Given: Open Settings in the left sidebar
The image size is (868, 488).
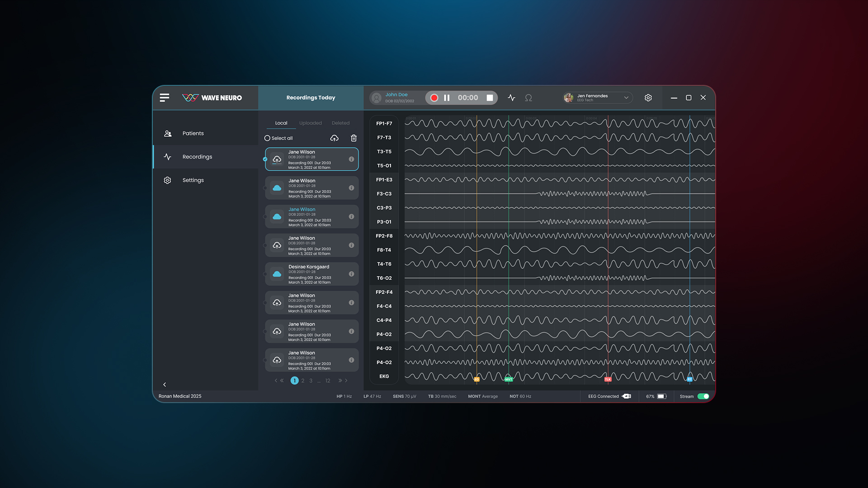Looking at the screenshot, I should coord(206,180).
